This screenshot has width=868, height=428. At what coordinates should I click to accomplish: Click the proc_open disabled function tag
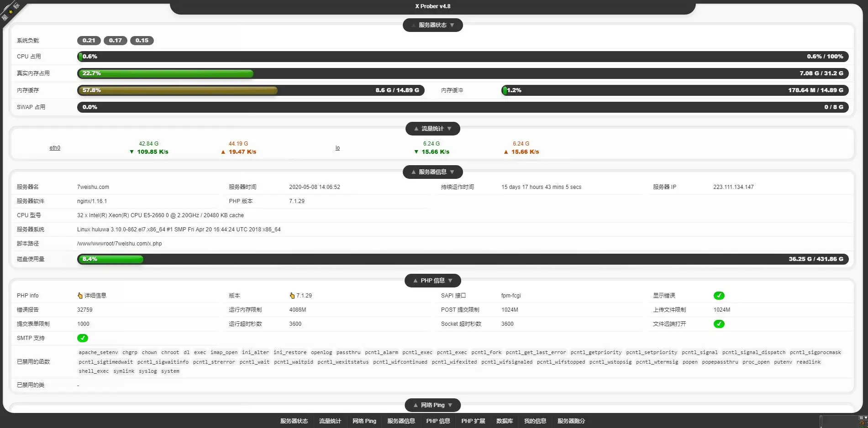coord(756,362)
